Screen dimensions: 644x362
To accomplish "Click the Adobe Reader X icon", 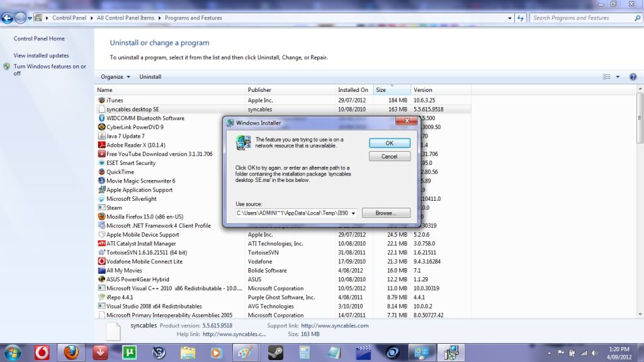I will [x=101, y=145].
